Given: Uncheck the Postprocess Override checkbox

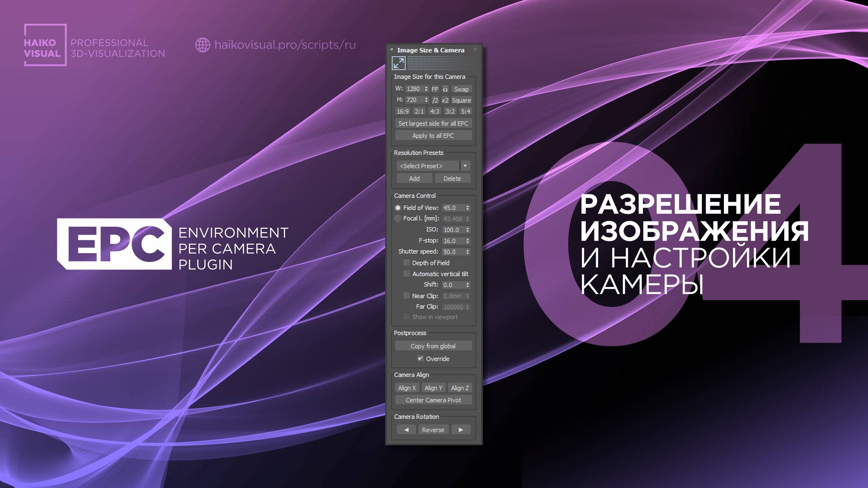Looking at the screenshot, I should coord(420,359).
